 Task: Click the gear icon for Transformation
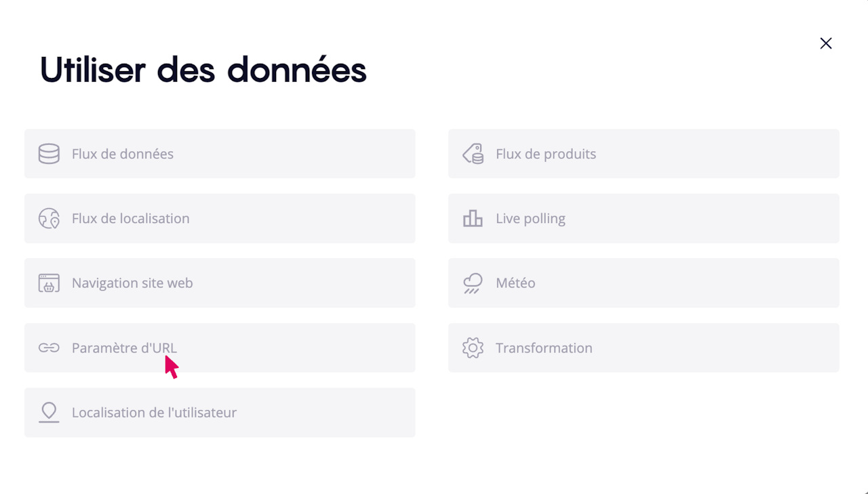[473, 348]
